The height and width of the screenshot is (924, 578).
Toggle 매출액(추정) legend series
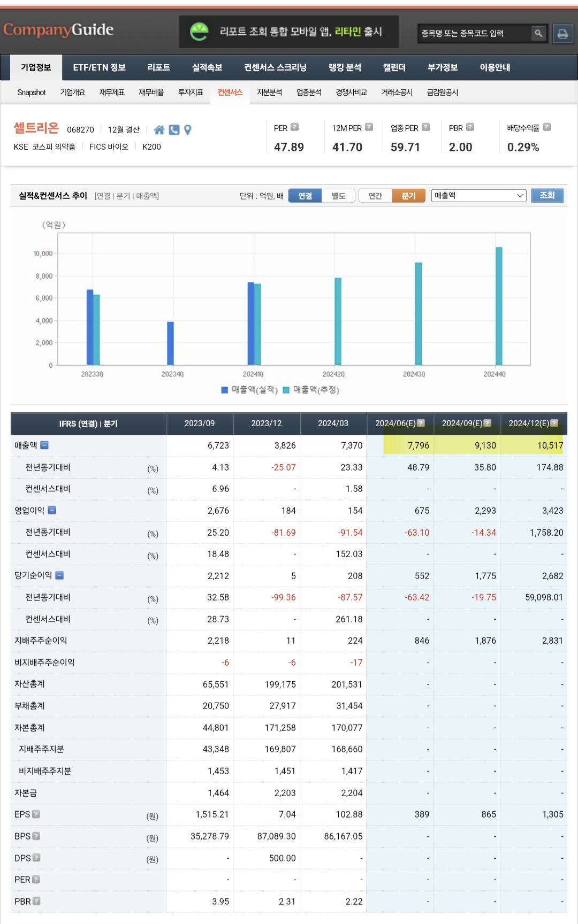click(311, 390)
